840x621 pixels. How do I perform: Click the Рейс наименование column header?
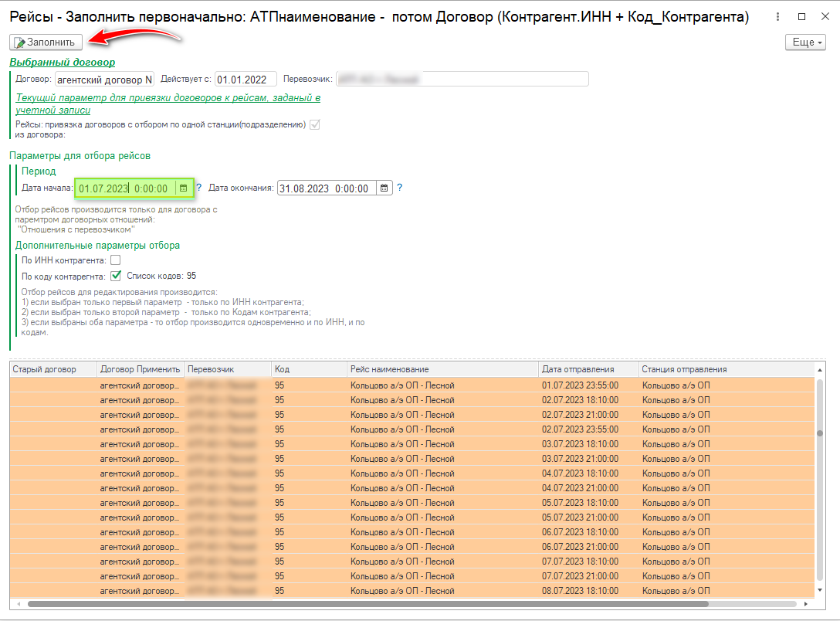click(x=442, y=369)
